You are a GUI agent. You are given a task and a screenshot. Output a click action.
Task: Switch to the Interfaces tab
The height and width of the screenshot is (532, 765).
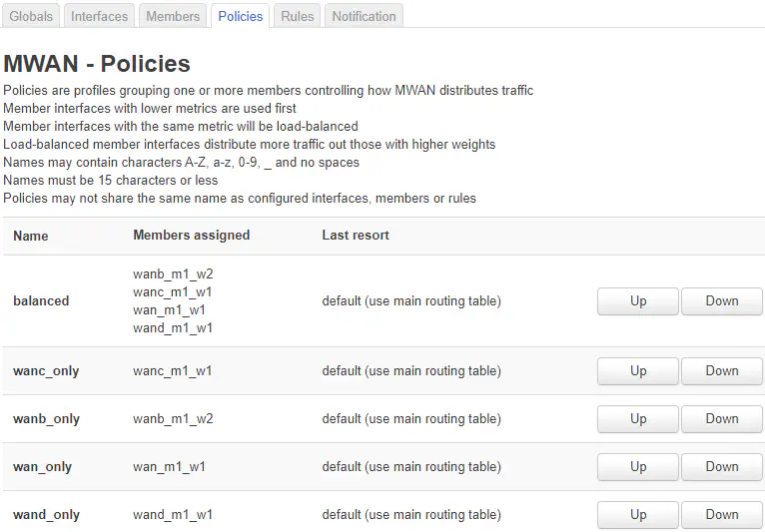(100, 16)
